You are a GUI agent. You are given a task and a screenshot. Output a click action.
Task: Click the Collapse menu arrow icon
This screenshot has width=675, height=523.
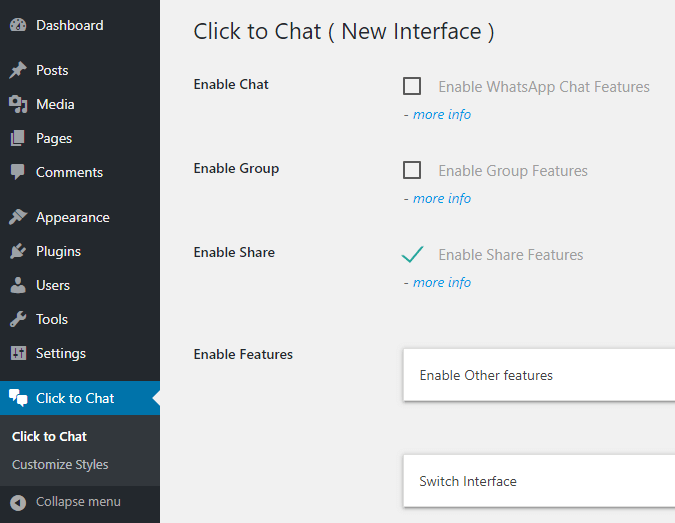coord(18,502)
